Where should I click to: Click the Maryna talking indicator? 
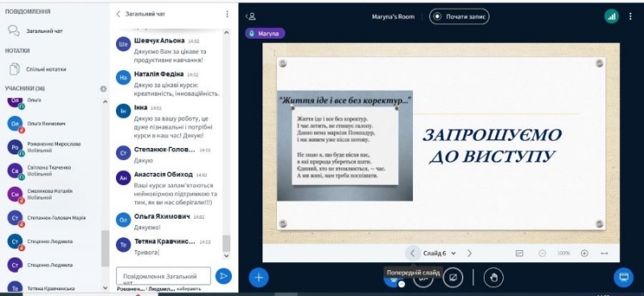point(265,34)
